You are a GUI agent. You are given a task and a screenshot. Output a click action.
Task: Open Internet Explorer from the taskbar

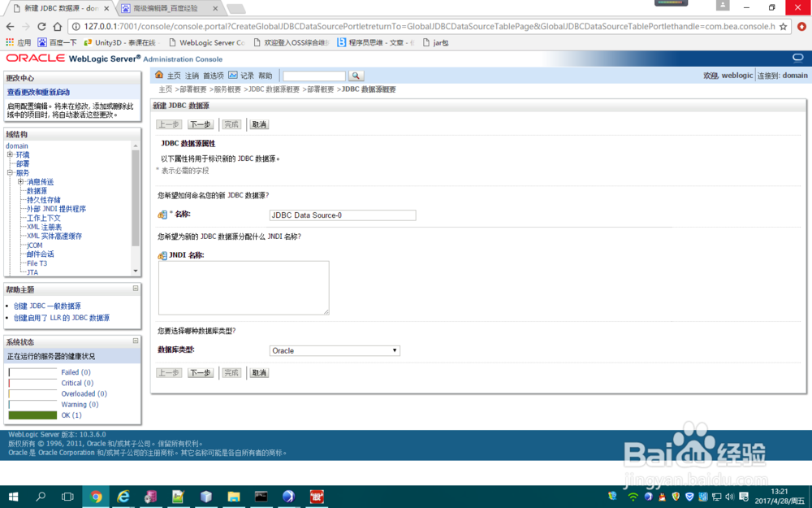tap(123, 497)
